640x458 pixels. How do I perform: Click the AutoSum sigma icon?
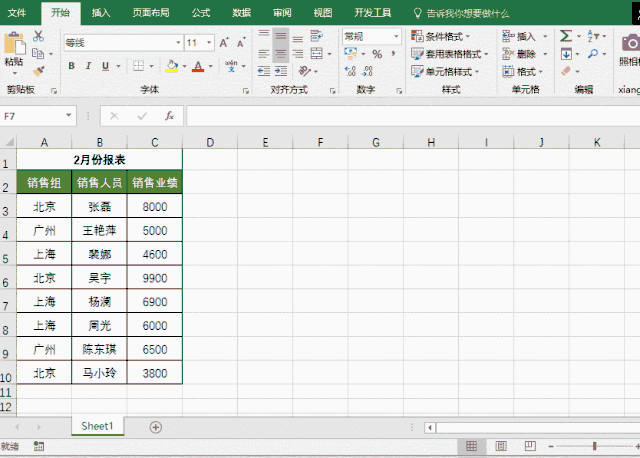tap(566, 36)
